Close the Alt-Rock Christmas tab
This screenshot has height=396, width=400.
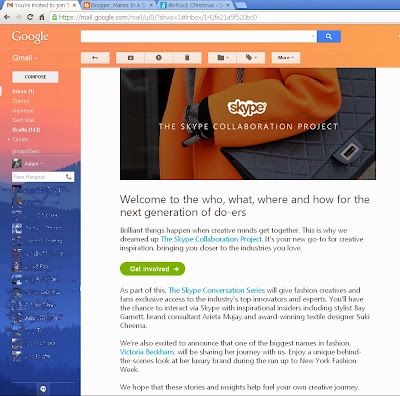pos(228,5)
